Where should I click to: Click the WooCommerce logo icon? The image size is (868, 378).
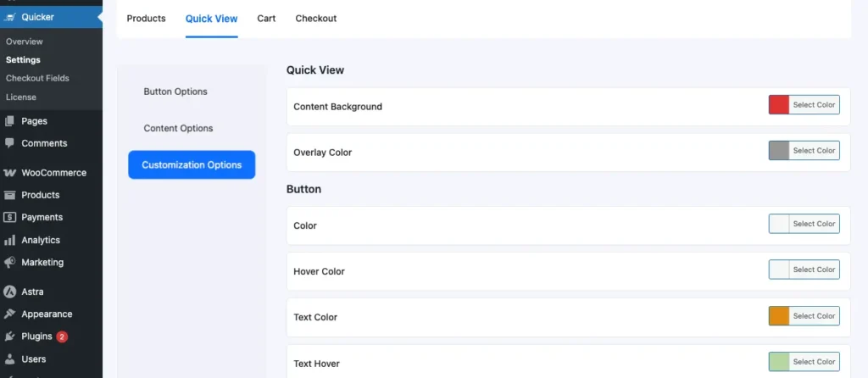pyautogui.click(x=9, y=173)
